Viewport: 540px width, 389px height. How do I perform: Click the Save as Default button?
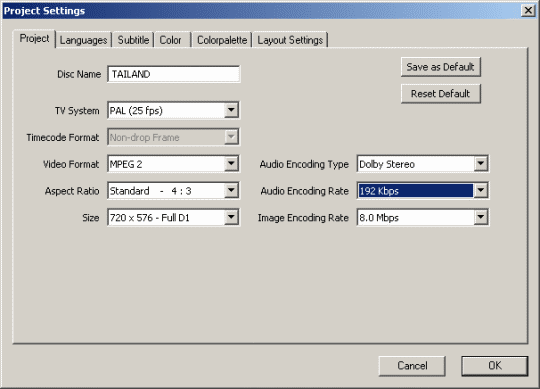[440, 67]
